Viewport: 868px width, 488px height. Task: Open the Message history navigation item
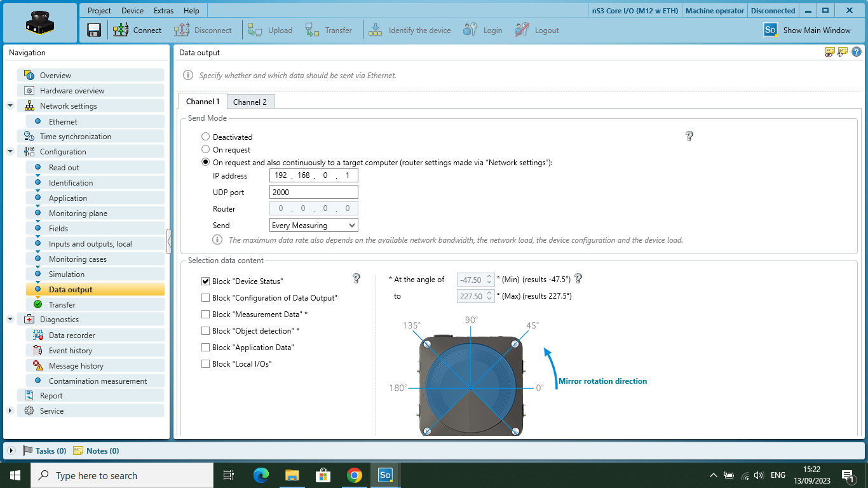click(76, 365)
